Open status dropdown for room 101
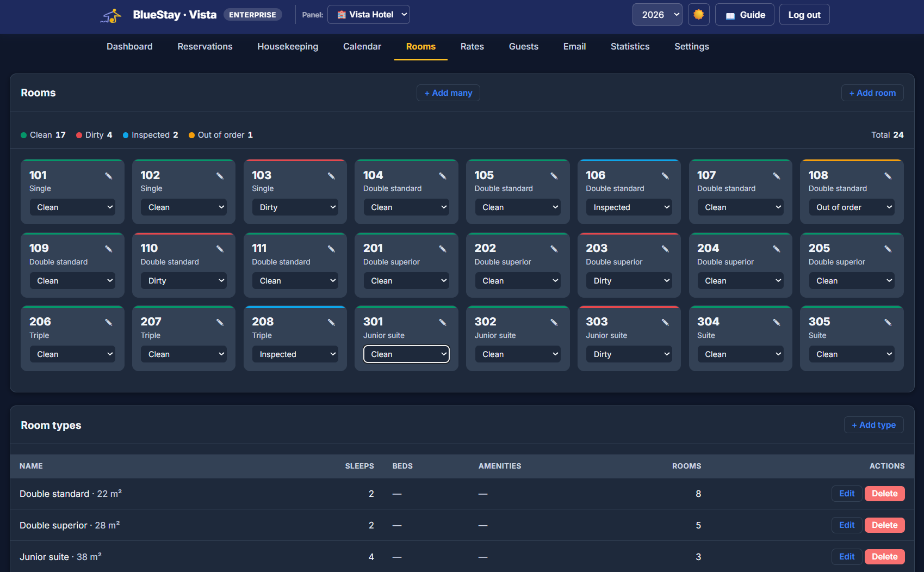The width and height of the screenshot is (924, 572). point(72,207)
